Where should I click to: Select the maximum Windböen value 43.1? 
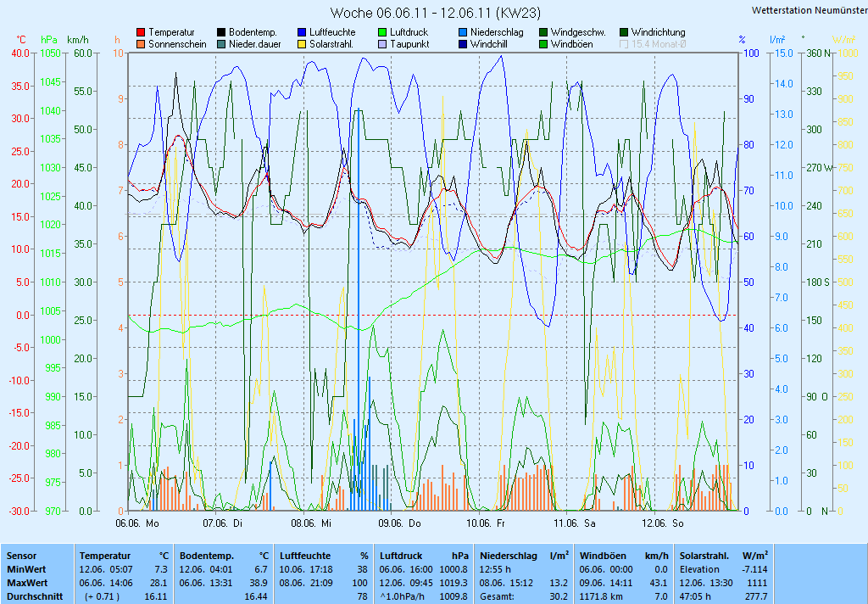coord(659,584)
